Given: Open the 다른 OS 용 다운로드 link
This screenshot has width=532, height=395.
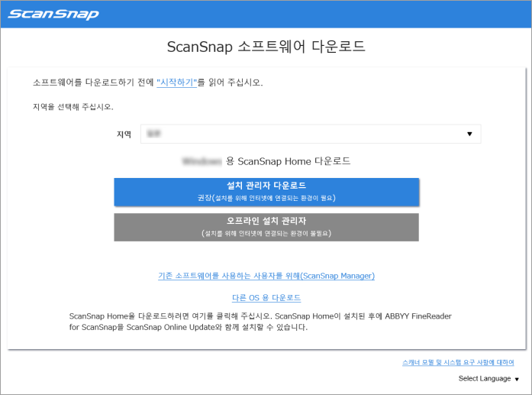Looking at the screenshot, I should (x=266, y=298).
